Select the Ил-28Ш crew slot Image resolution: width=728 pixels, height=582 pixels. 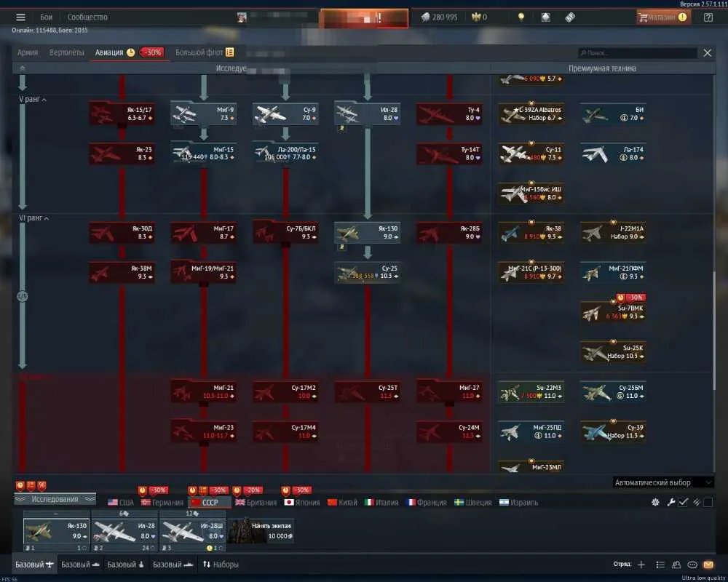coord(192,531)
